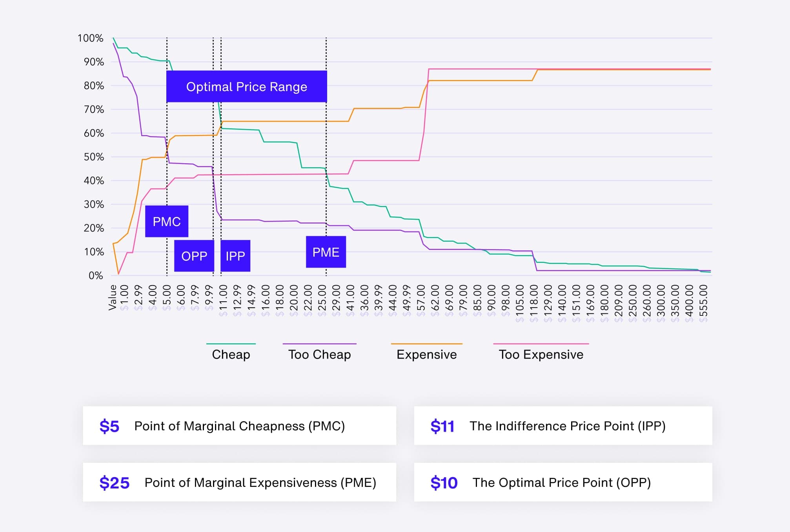Select the $25 Point of Marginal Expensiveness card
790x532 pixels.
tap(239, 482)
